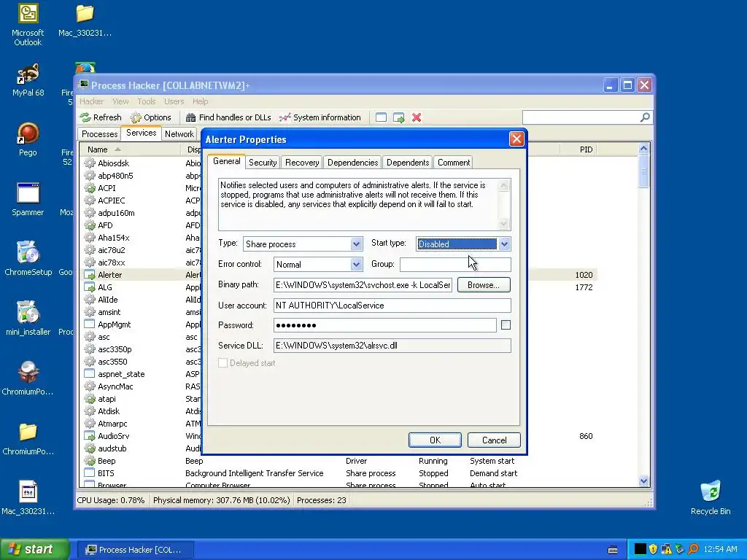Click Cancel in Alerter Properties

(x=494, y=440)
